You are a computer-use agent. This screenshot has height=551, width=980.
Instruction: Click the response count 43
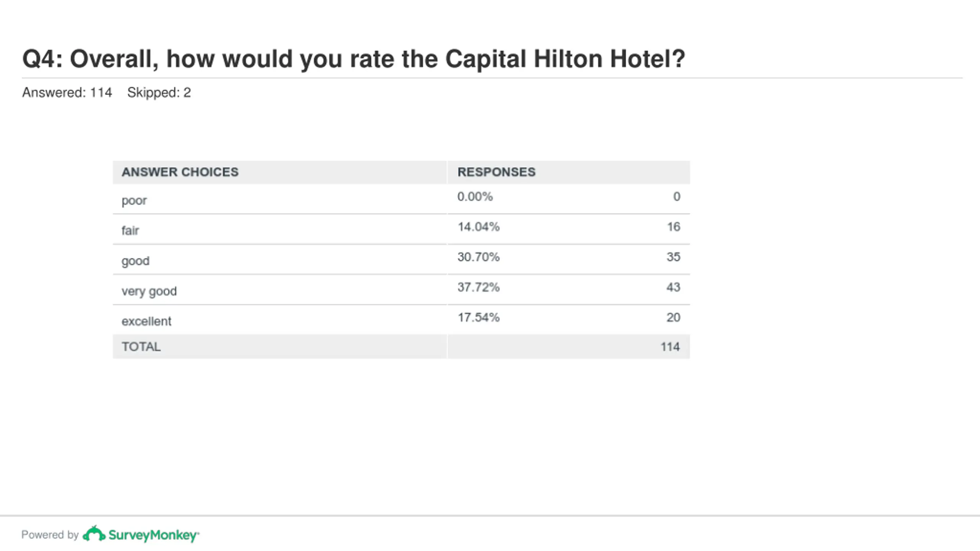[x=673, y=287]
